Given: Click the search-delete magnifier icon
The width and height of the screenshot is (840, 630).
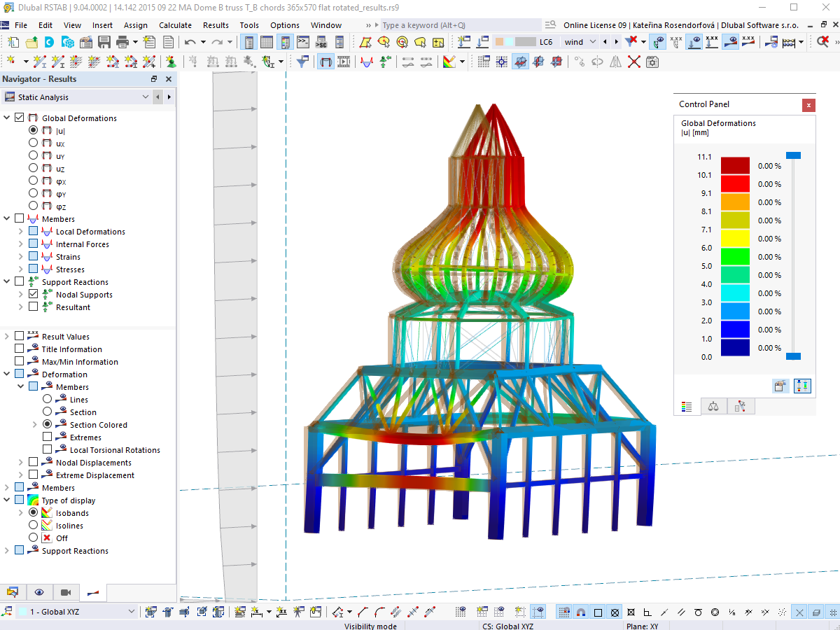Looking at the screenshot, I should click(823, 42).
